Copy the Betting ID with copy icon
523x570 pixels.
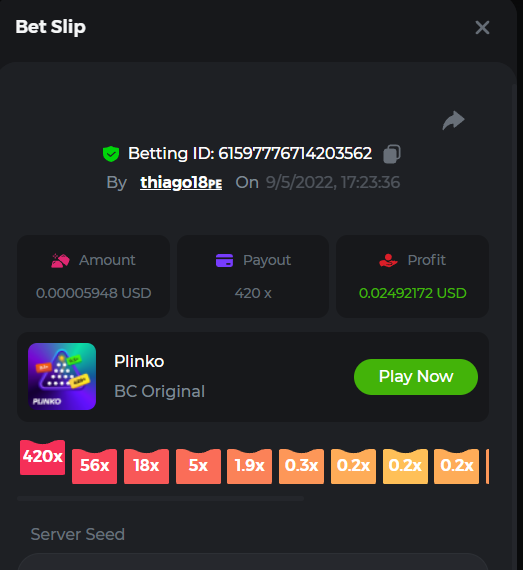click(x=392, y=154)
